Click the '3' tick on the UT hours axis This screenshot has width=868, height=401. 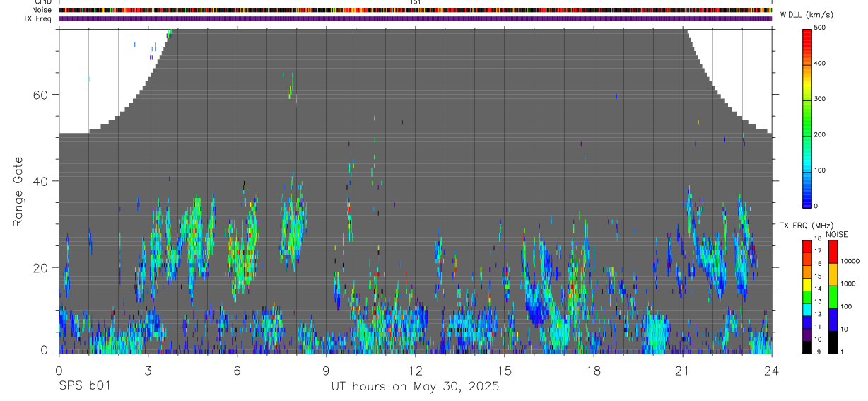[148, 370]
